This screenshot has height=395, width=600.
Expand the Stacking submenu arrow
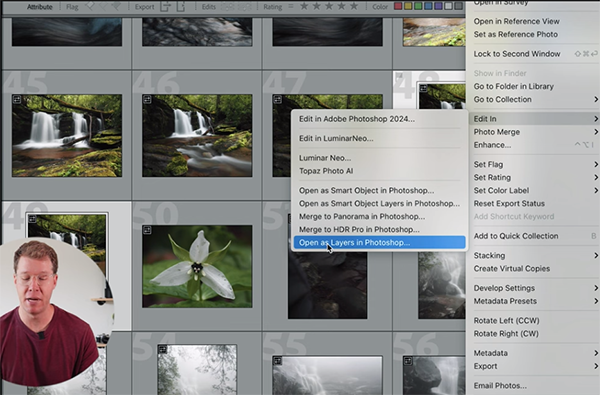[596, 256]
